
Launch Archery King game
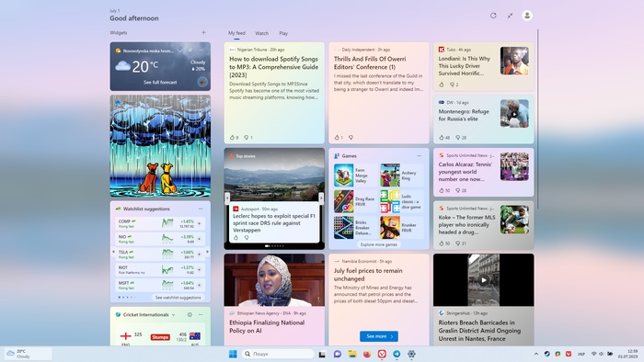pos(402,175)
